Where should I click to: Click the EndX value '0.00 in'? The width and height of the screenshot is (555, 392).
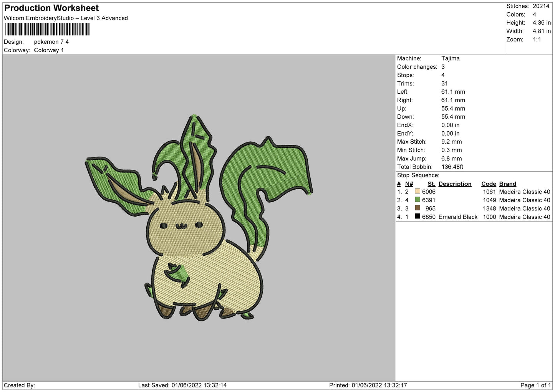point(451,125)
